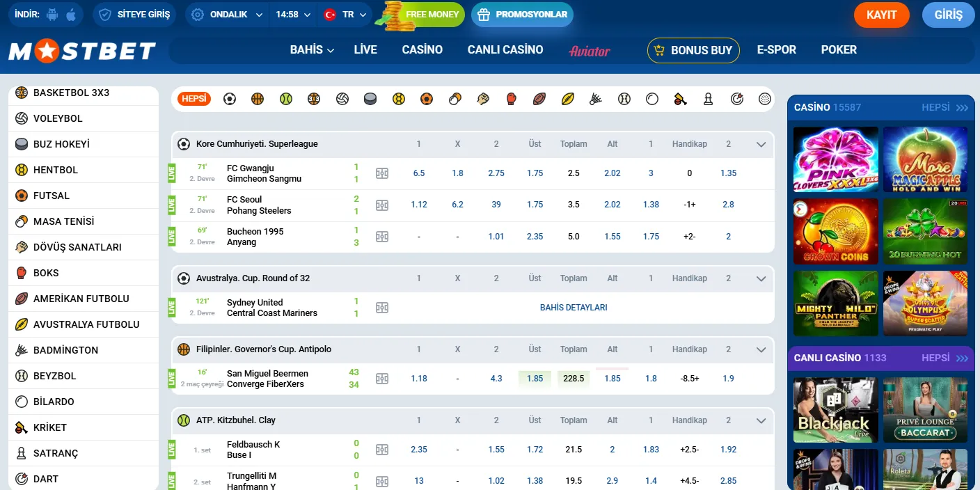This screenshot has width=980, height=490.
Task: Select the American football filter icon
Action: click(x=539, y=99)
